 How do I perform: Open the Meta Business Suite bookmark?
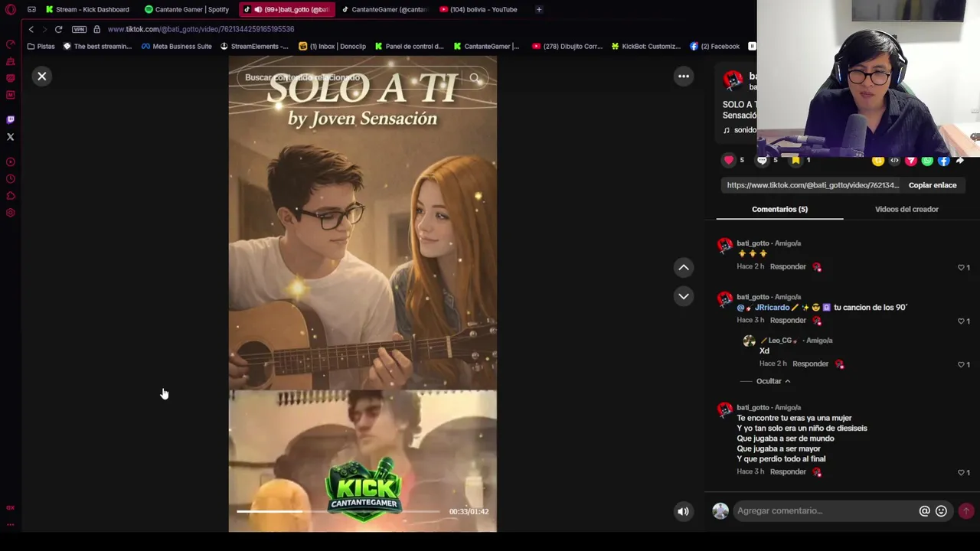176,46
